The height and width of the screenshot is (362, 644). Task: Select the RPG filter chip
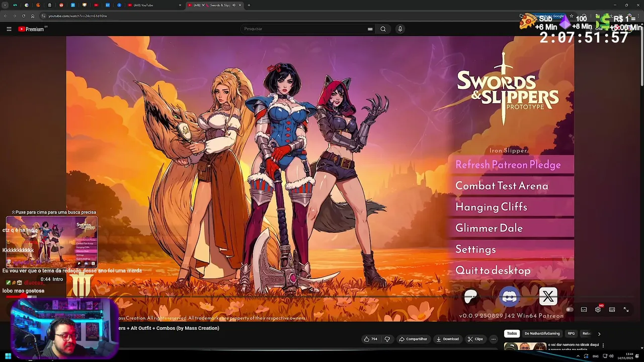click(x=571, y=333)
